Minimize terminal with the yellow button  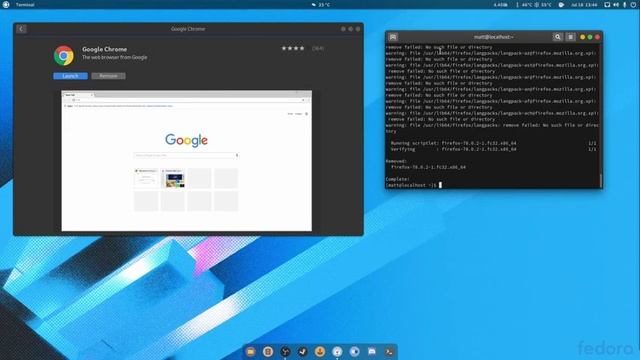pos(582,37)
